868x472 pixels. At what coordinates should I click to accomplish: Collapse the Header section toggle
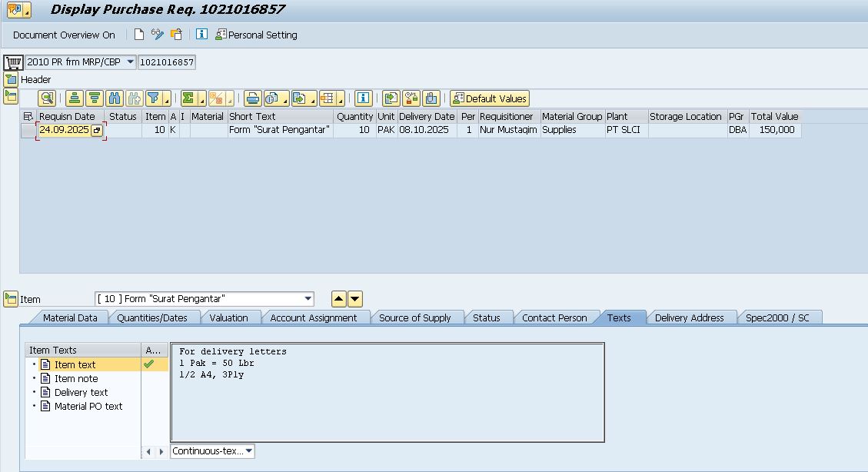click(10, 79)
